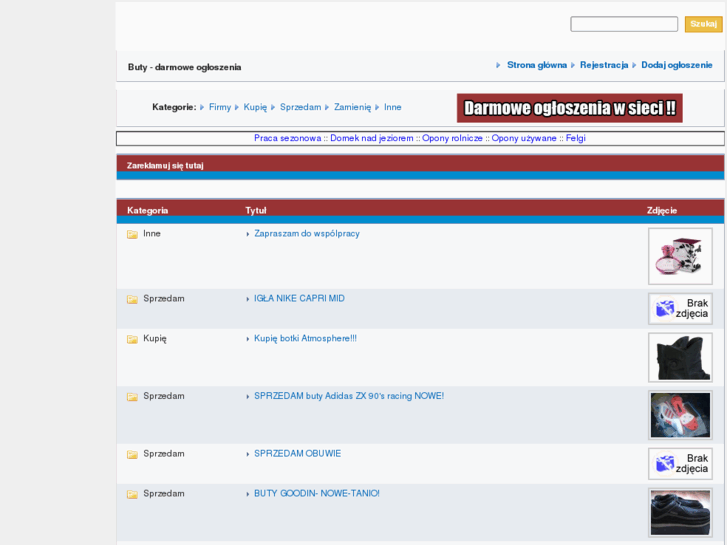Open Dodaj ogłoszenie page
Screen dimensions: 727x545
tap(676, 65)
